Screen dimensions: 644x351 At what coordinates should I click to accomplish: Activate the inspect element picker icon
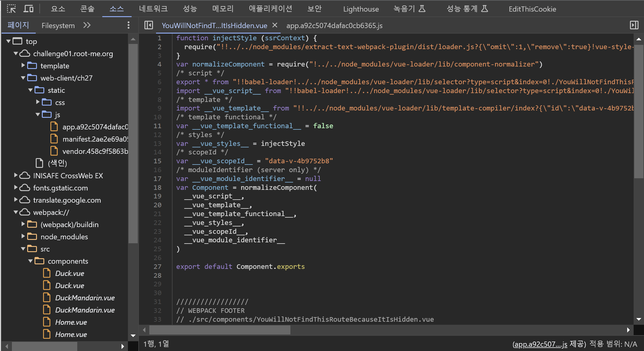[x=11, y=9]
